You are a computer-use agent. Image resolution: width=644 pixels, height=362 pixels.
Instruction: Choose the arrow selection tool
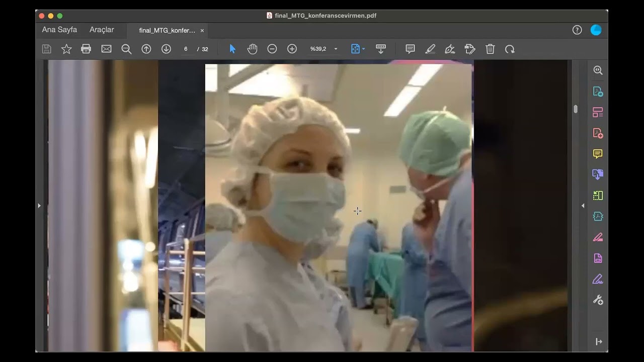232,49
